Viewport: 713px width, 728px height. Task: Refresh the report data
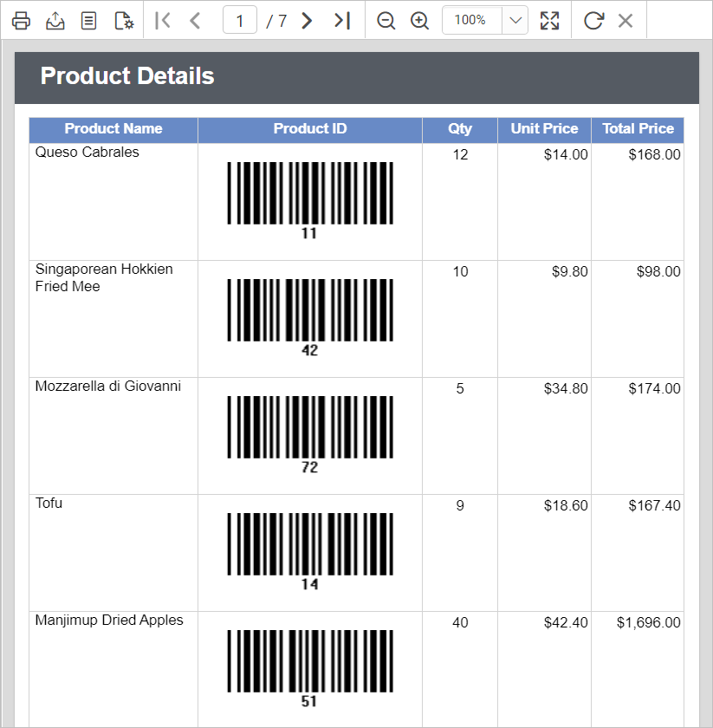pyautogui.click(x=593, y=20)
